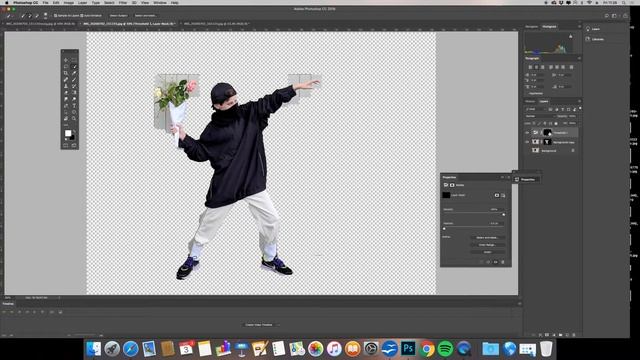Select the Eyedropper tool
The height and width of the screenshot is (360, 640).
point(74,73)
